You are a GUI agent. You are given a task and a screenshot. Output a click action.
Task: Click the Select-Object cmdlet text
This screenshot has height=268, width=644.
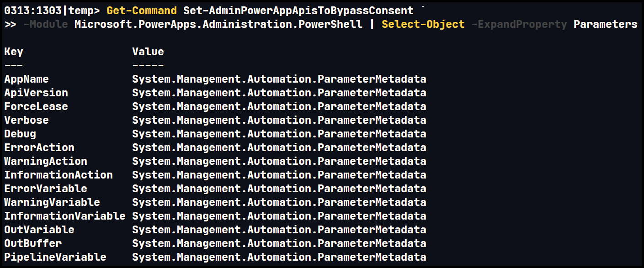click(423, 24)
